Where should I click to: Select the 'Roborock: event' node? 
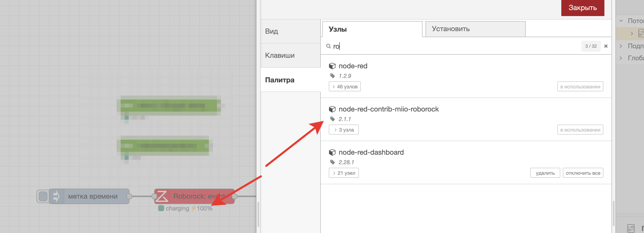click(x=194, y=196)
